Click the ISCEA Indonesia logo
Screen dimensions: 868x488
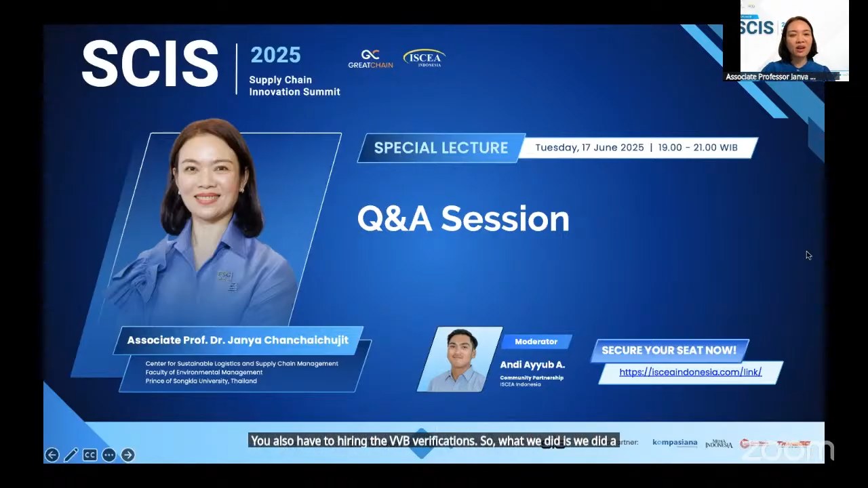point(424,58)
